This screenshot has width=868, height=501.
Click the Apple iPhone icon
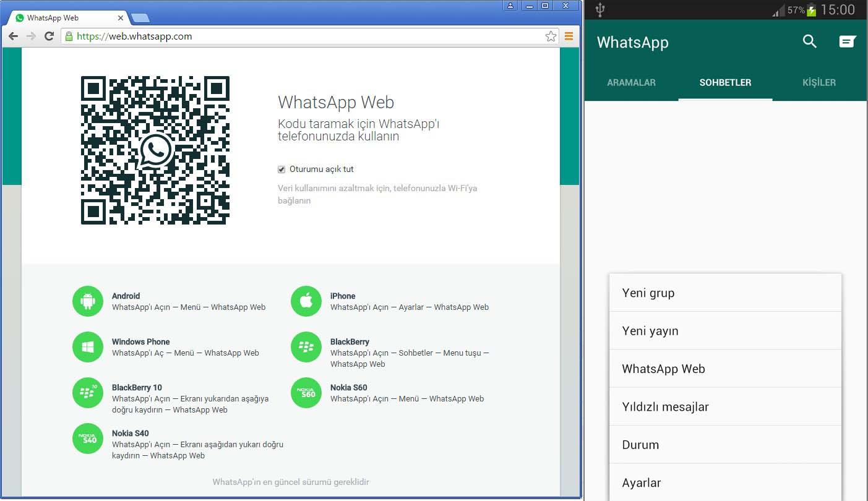coord(306,301)
